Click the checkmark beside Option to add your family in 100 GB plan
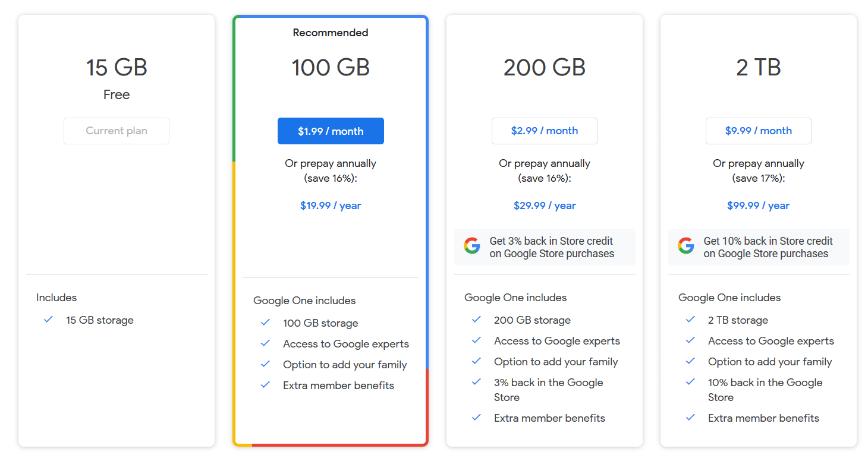Viewport: 868px width, 455px height. pos(265,364)
